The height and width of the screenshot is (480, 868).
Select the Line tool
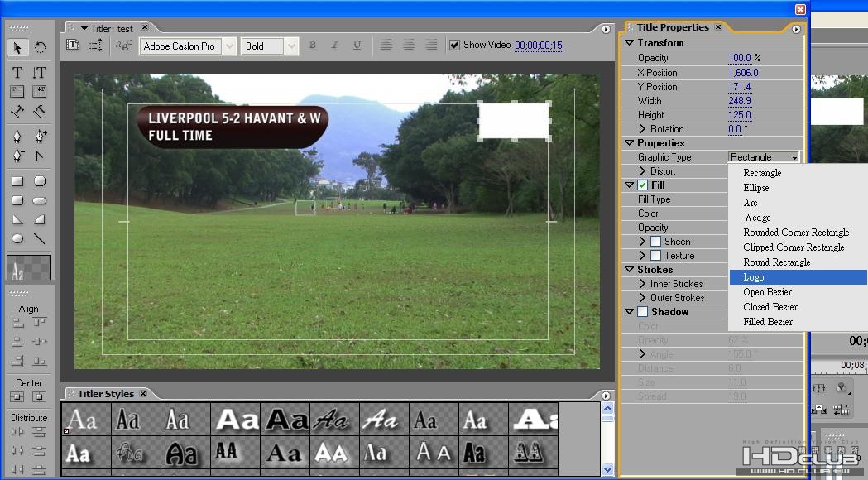[x=39, y=238]
